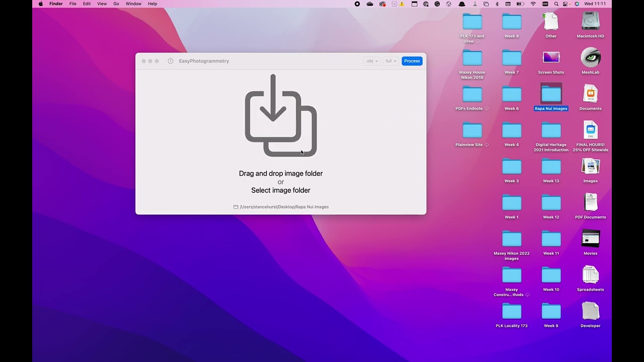
Task: Click the cloud icon in menu bar
Action: tap(370, 4)
